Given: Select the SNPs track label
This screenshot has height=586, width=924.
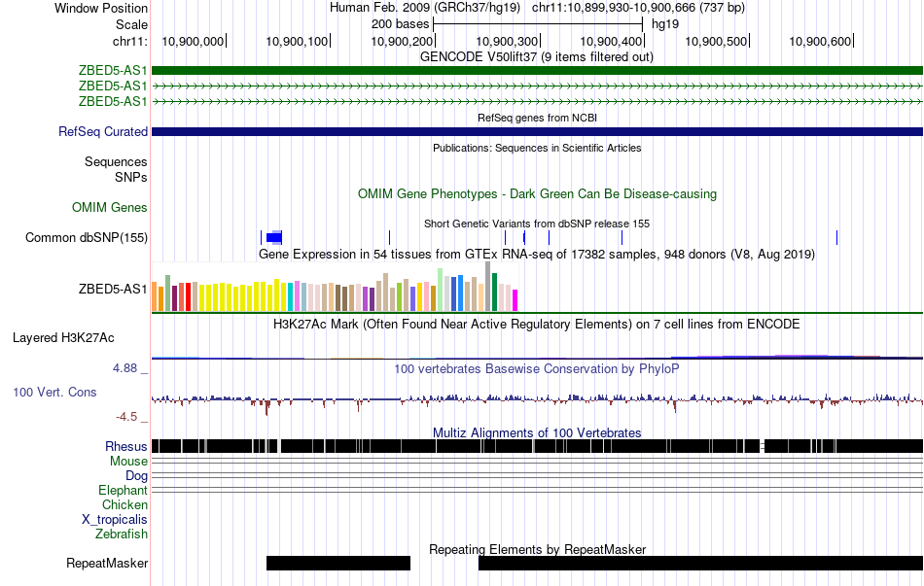Looking at the screenshot, I should [131, 177].
